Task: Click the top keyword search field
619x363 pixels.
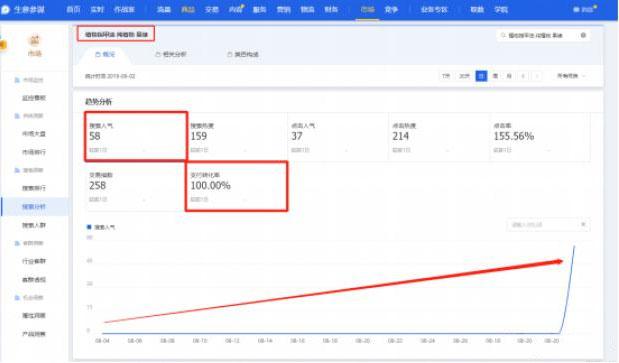Action: tap(543, 36)
